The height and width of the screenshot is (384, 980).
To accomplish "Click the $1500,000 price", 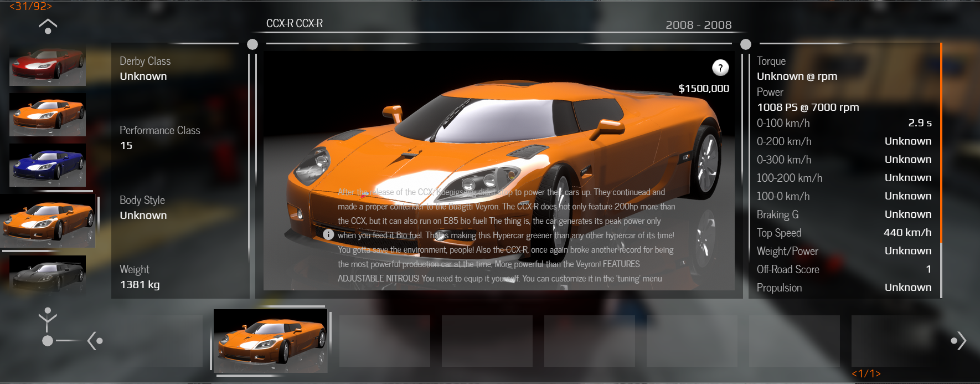I will [704, 89].
